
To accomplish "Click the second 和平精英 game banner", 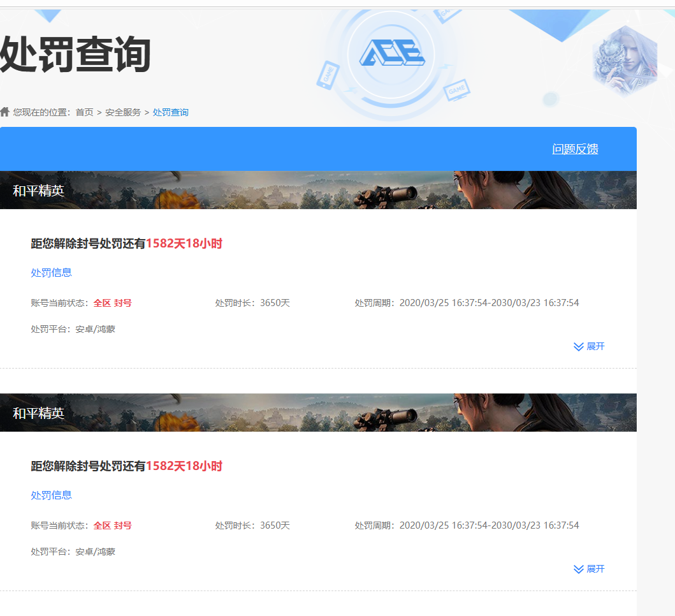I will (x=318, y=413).
